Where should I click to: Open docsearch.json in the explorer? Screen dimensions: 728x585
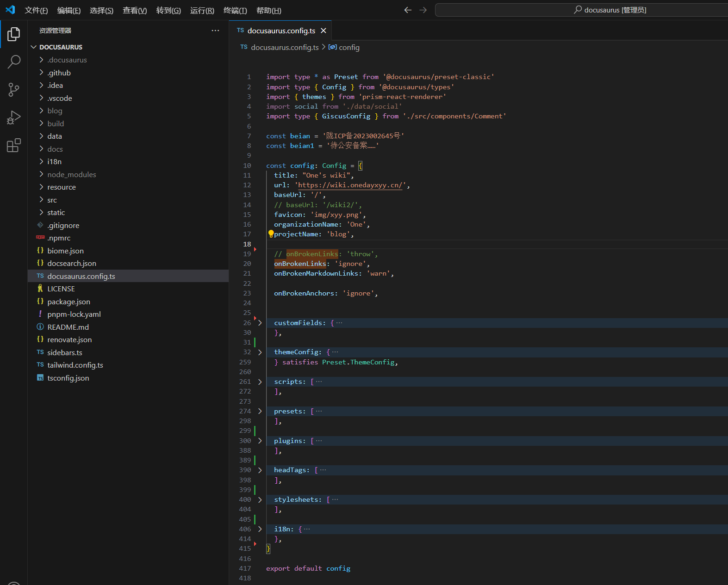click(128, 263)
